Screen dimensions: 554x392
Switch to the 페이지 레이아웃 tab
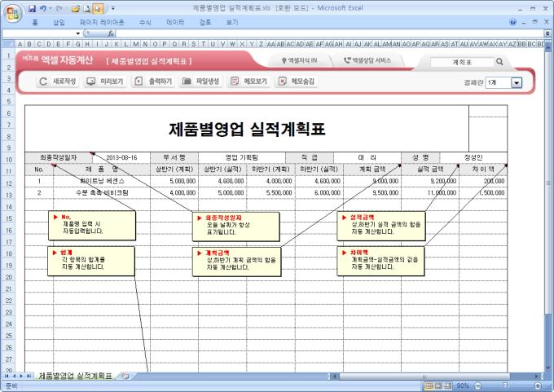tap(102, 22)
